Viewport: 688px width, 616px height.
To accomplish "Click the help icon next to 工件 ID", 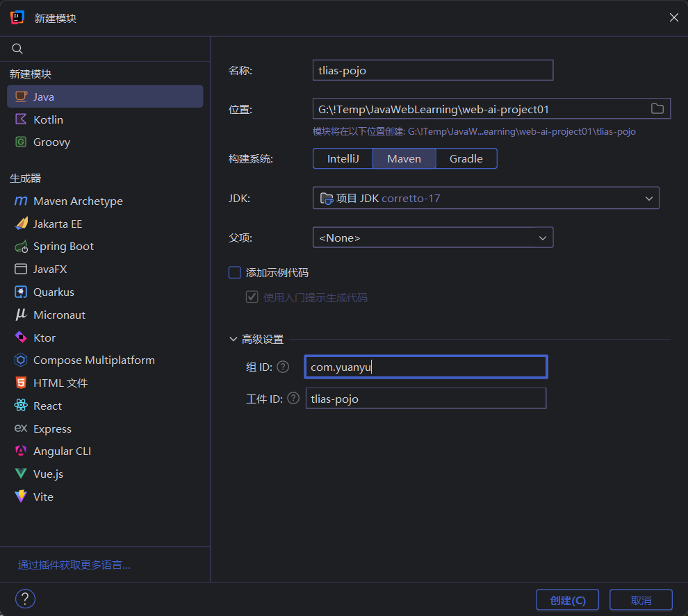I will tap(293, 399).
